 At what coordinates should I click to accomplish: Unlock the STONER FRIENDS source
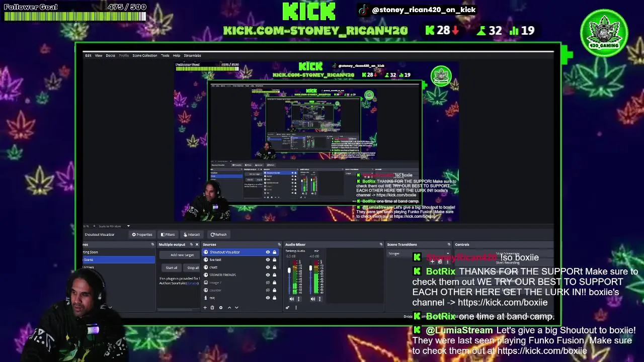coord(274,275)
